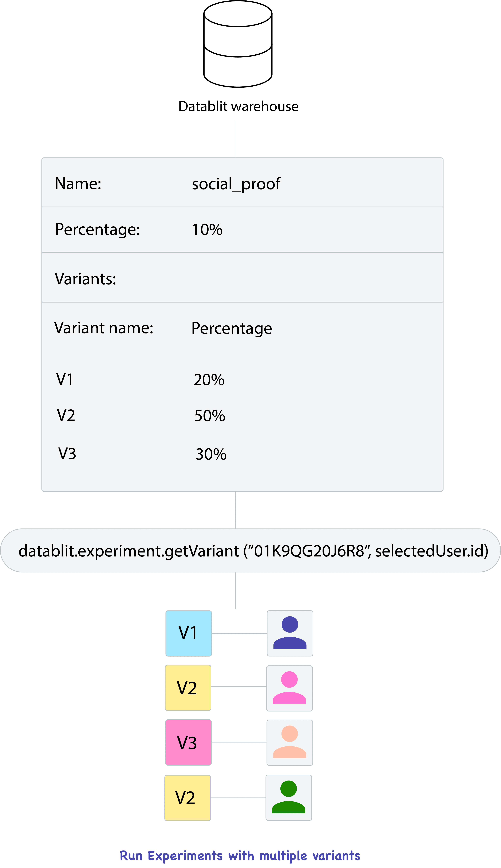Click the green user avatar icon
The image size is (501, 868).
pos(289,797)
